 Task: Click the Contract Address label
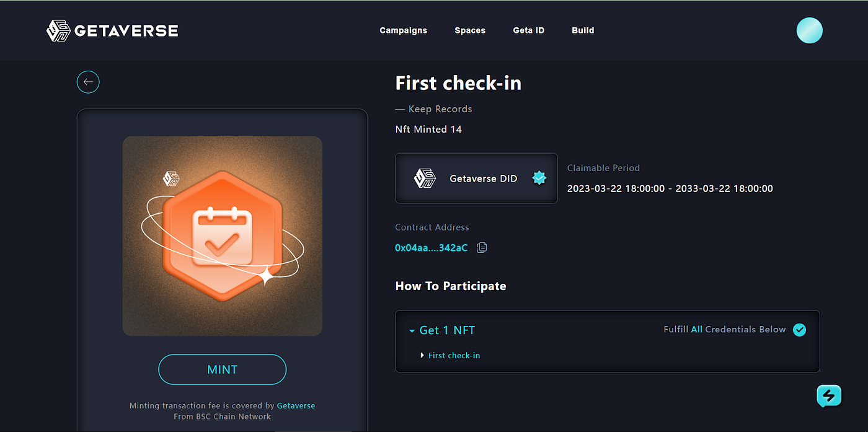432,227
